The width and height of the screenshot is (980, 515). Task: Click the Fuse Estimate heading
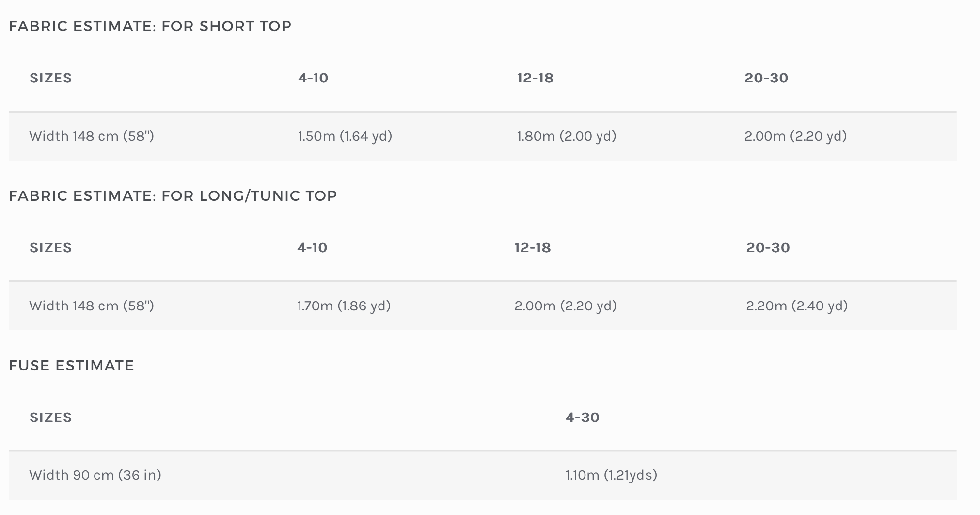coord(72,365)
